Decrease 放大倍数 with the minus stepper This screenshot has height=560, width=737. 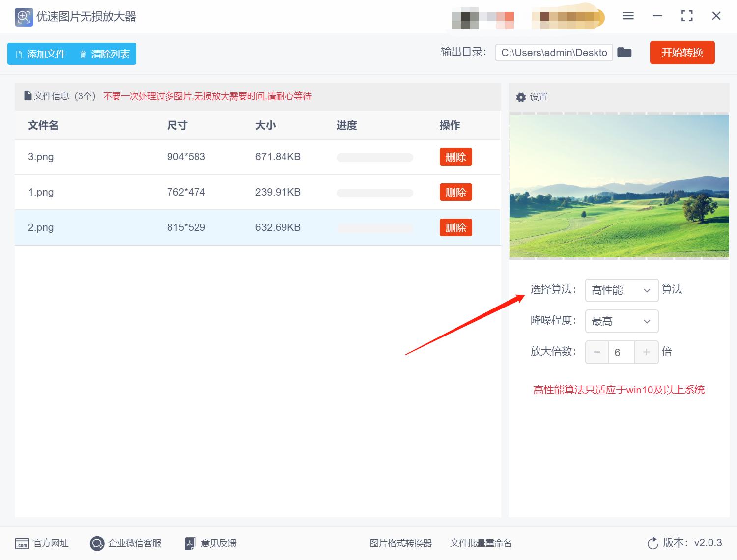(x=596, y=352)
